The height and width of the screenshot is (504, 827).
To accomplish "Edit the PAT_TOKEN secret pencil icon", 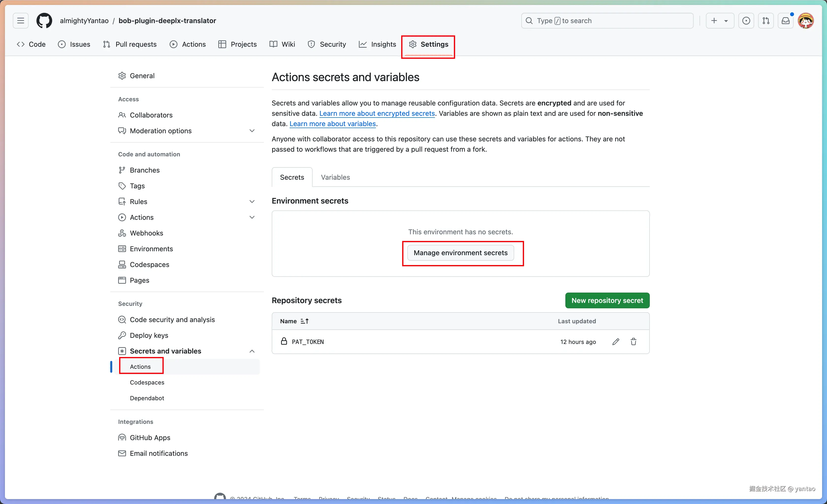I will [616, 342].
